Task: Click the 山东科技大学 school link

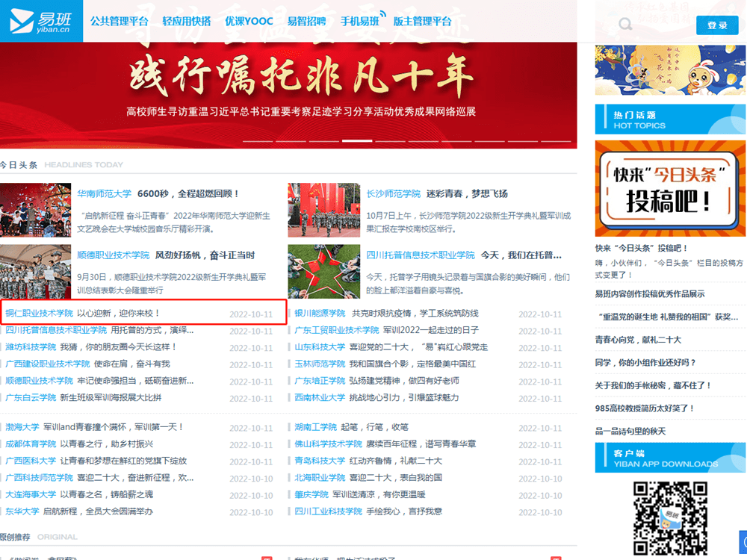Action: click(320, 347)
